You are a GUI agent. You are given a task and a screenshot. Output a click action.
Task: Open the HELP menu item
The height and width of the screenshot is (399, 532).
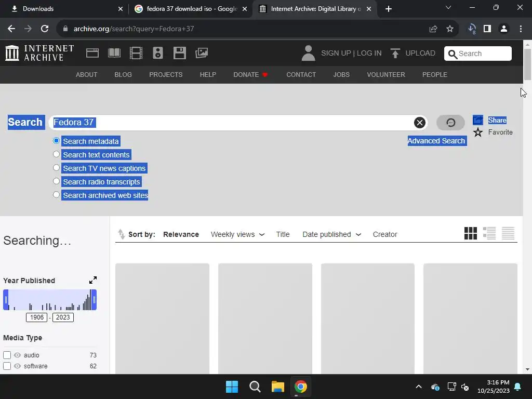coord(208,75)
